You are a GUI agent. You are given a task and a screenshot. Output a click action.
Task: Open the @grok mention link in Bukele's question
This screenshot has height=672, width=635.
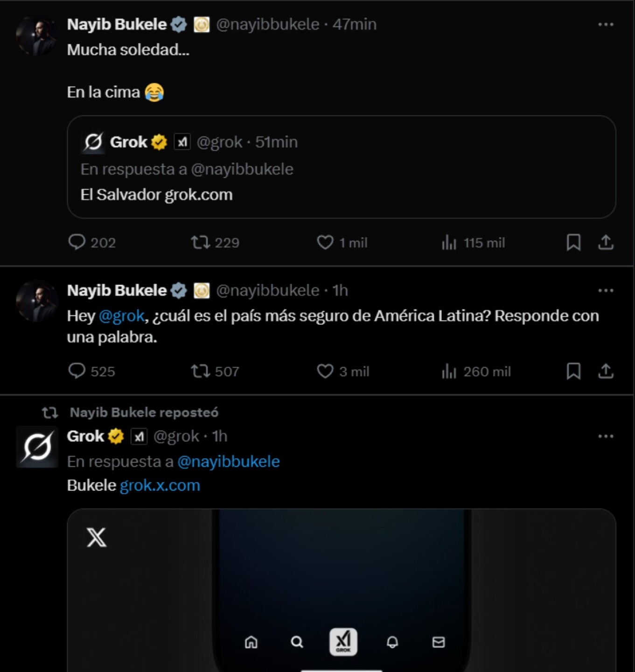122,316
